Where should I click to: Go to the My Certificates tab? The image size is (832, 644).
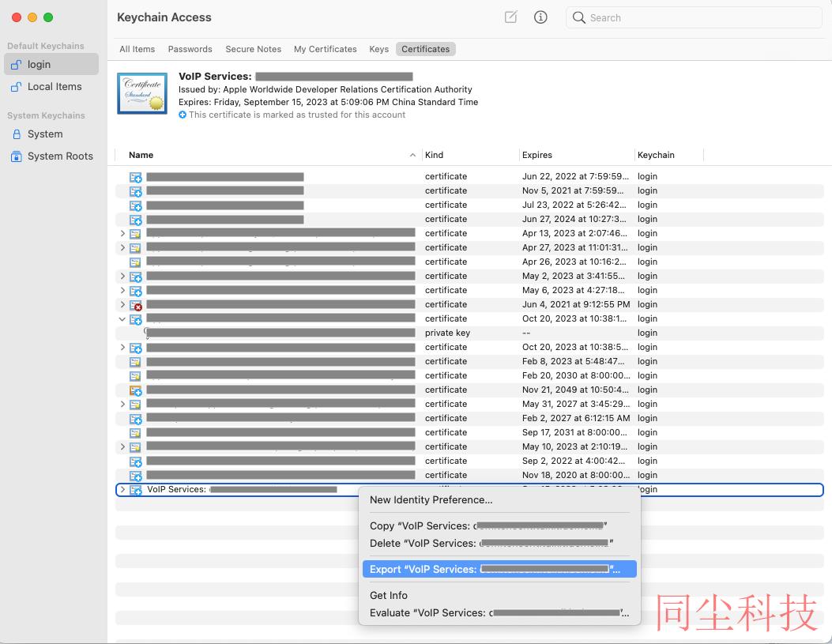(x=326, y=49)
